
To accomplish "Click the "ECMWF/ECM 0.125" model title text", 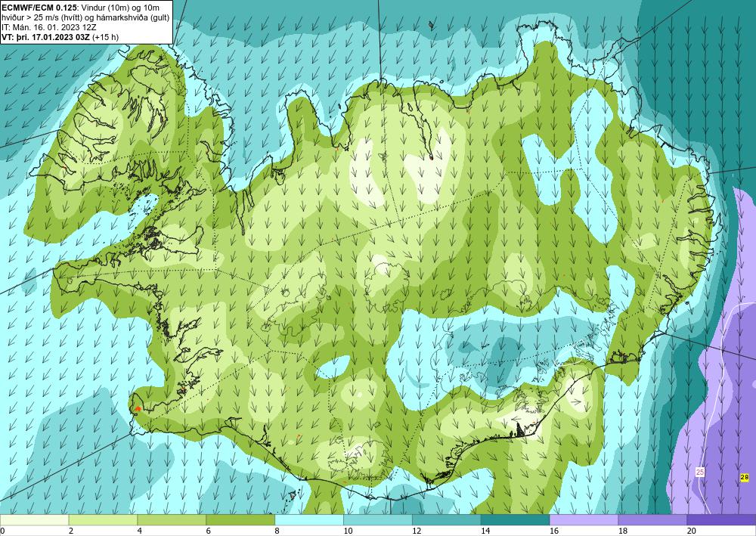I will click(39, 8).
